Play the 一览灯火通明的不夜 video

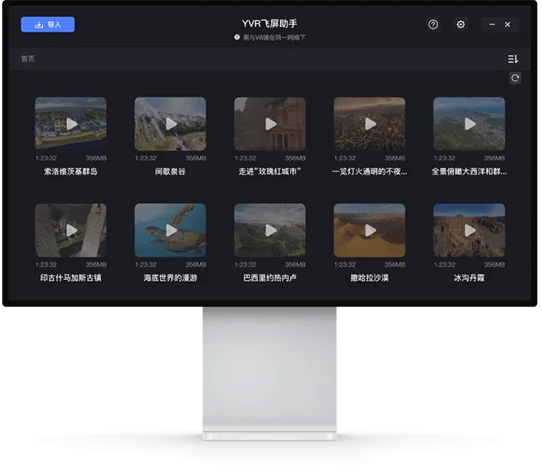[x=370, y=124]
